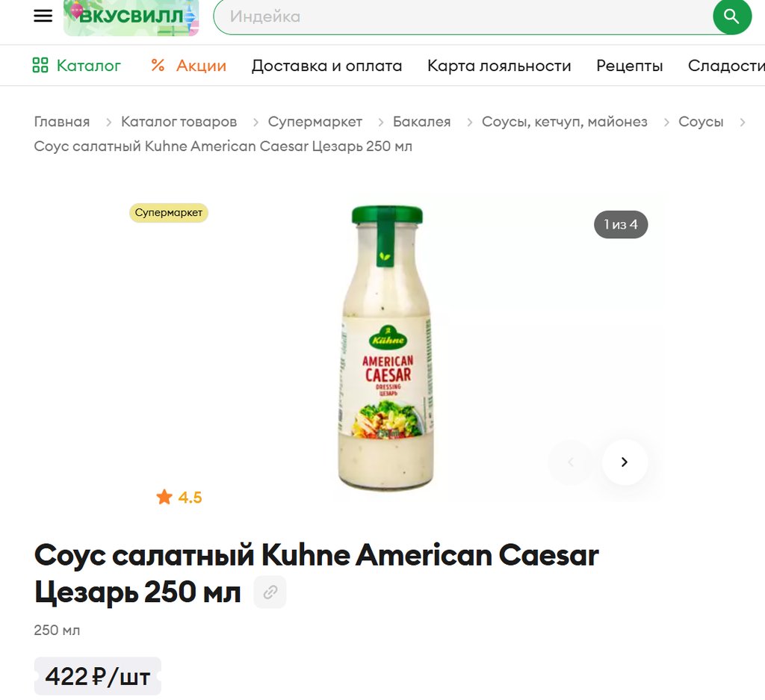Copy product link with chain icon
765x700 pixels.
pyautogui.click(x=270, y=592)
